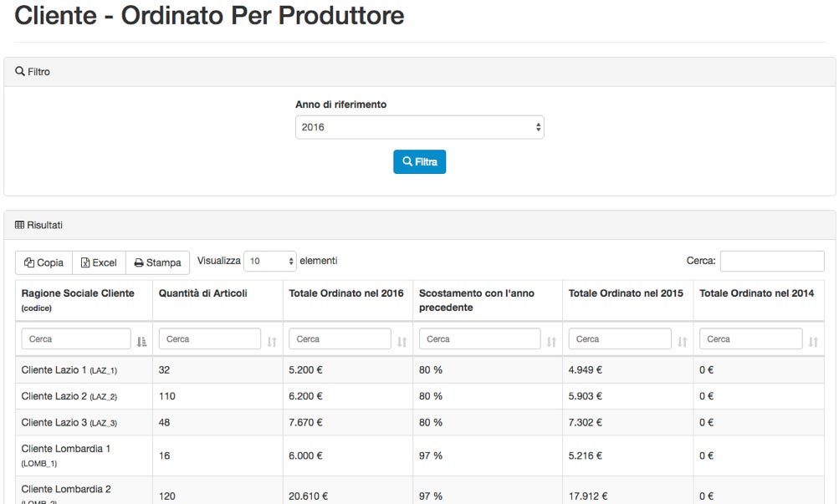Screen dimensions: 839x504
Task: Open the Visualizza elements count dropdown
Action: 269,262
